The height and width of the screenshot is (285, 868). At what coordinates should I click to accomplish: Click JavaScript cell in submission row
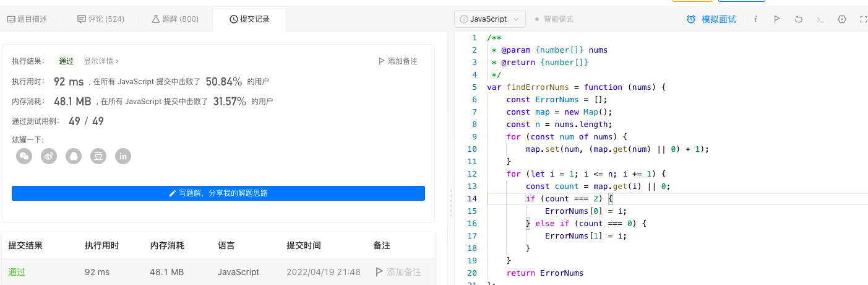[x=239, y=272]
